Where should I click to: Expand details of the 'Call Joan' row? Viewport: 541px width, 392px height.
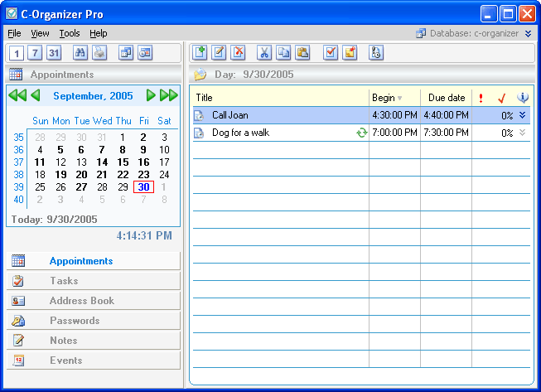click(x=523, y=115)
